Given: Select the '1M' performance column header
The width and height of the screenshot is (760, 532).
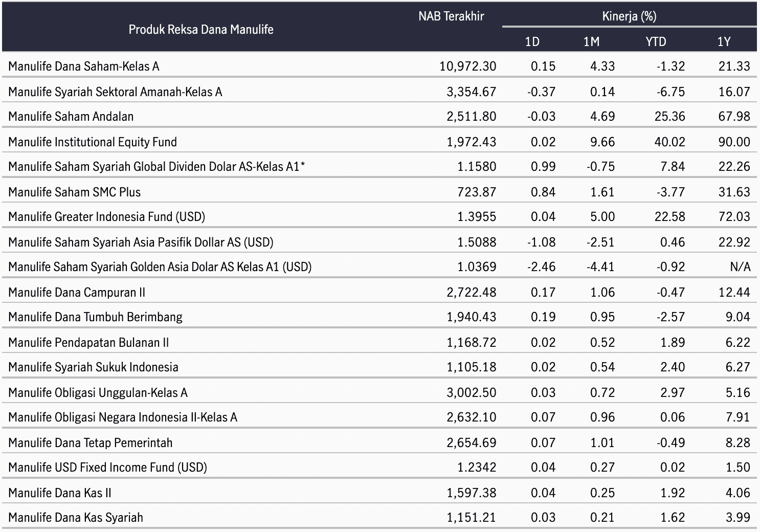Looking at the screenshot, I should coord(591,41).
